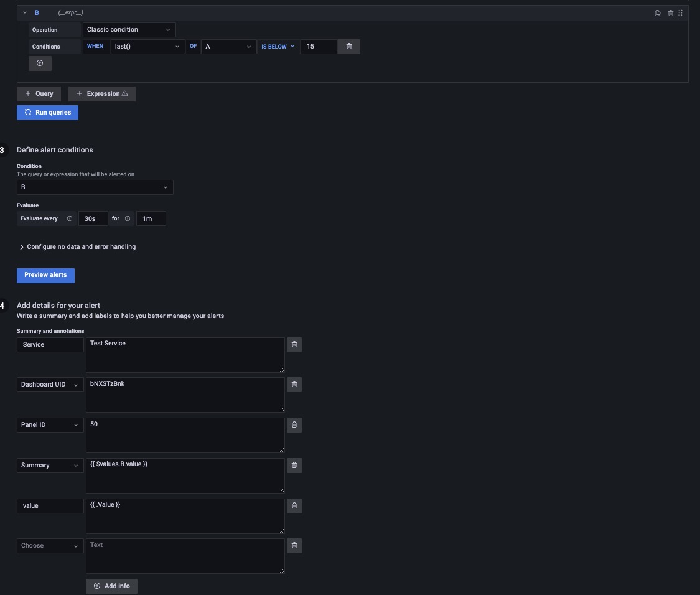Click the drag handle icon on expression B

(x=681, y=12)
